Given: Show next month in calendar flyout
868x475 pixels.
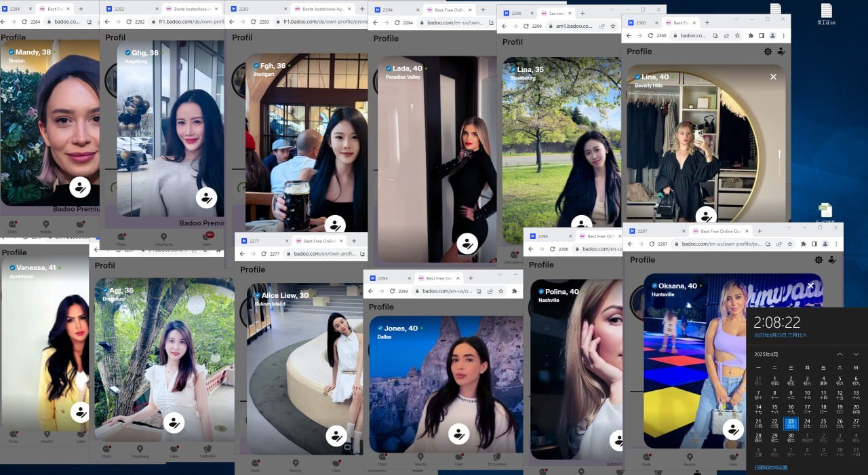Looking at the screenshot, I should click(856, 354).
